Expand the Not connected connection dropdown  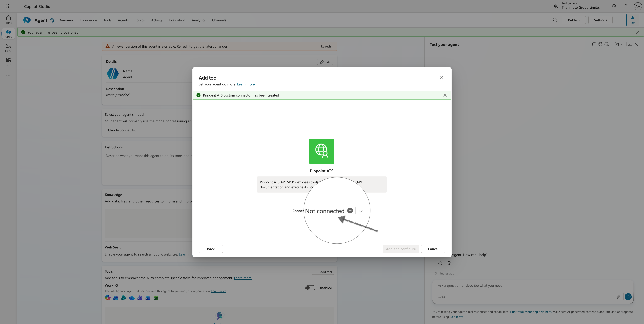click(360, 211)
